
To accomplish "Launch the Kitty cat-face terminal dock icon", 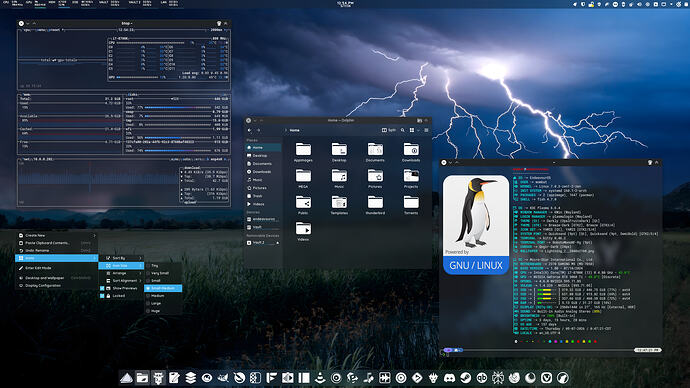I will (x=158, y=377).
